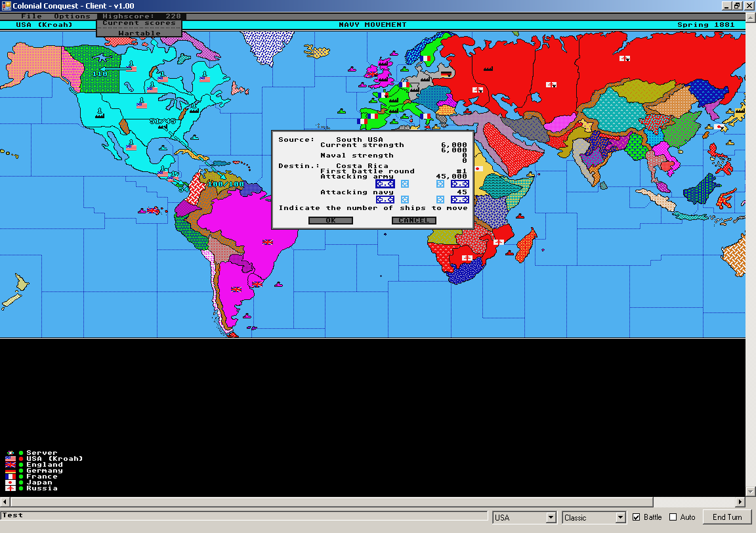Enable the Auto checkbox
Image resolution: width=756 pixels, height=533 pixels.
(673, 517)
